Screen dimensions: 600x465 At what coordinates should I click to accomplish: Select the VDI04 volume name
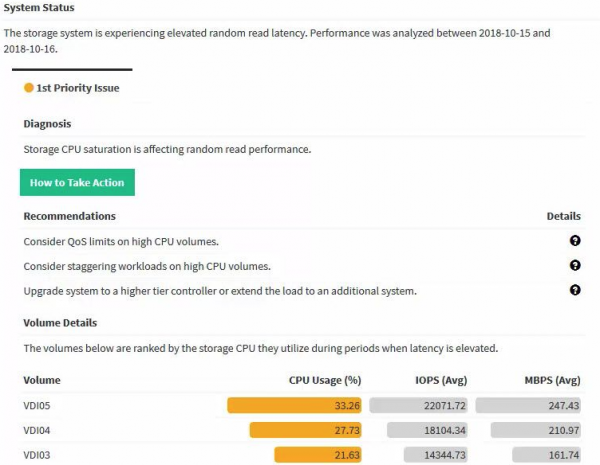(39, 430)
